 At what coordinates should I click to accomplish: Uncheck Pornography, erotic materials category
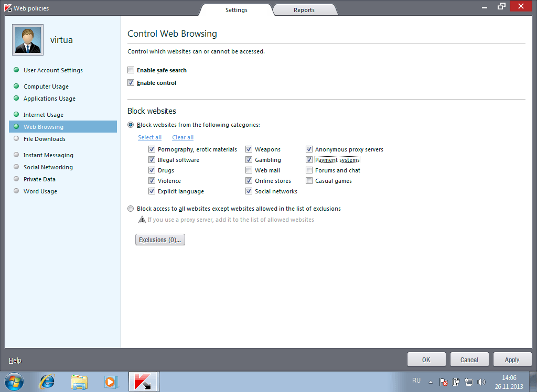152,149
